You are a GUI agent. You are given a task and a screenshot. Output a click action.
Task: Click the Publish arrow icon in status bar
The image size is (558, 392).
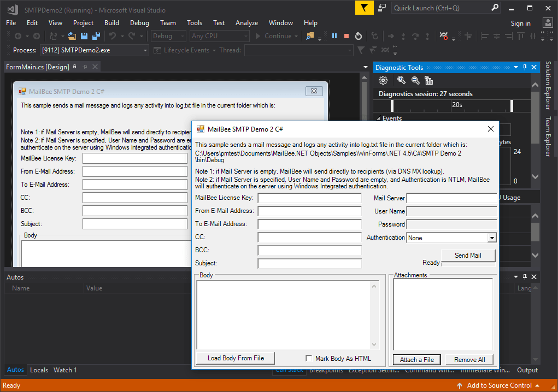click(460, 385)
